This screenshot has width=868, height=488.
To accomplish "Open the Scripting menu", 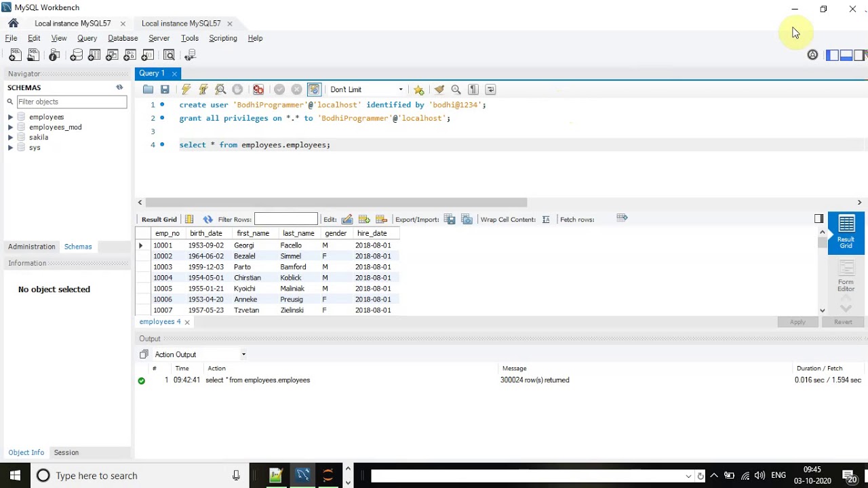I will pyautogui.click(x=222, y=38).
